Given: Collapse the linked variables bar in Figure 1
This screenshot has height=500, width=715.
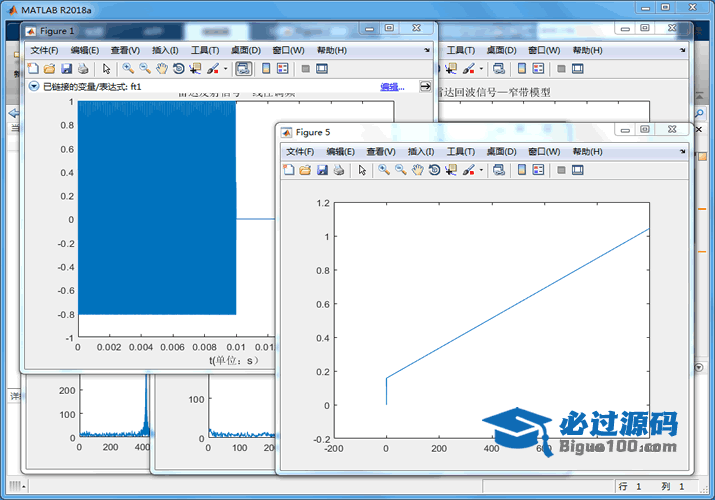Looking at the screenshot, I should [33, 87].
